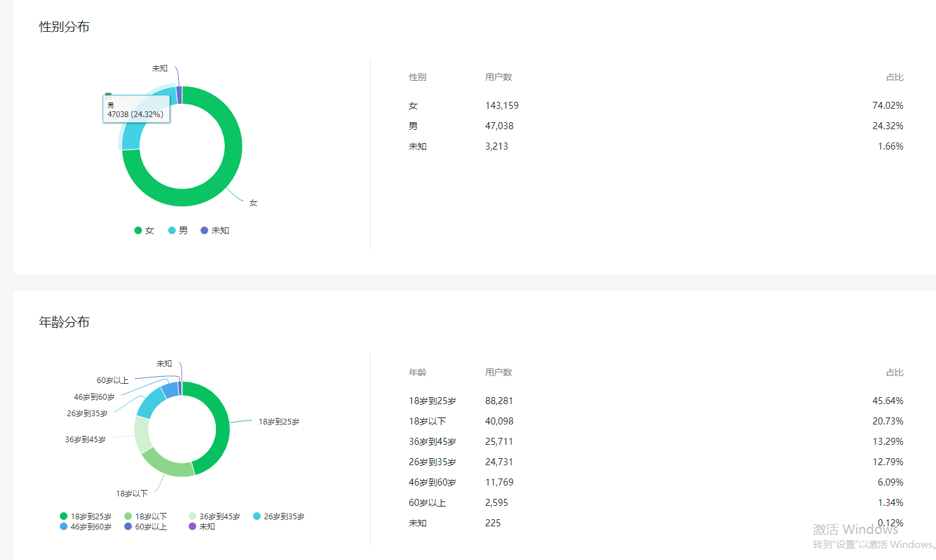936x560 pixels.
Task: Toggle the 36岁到45岁 legend entry
Action: [215, 517]
